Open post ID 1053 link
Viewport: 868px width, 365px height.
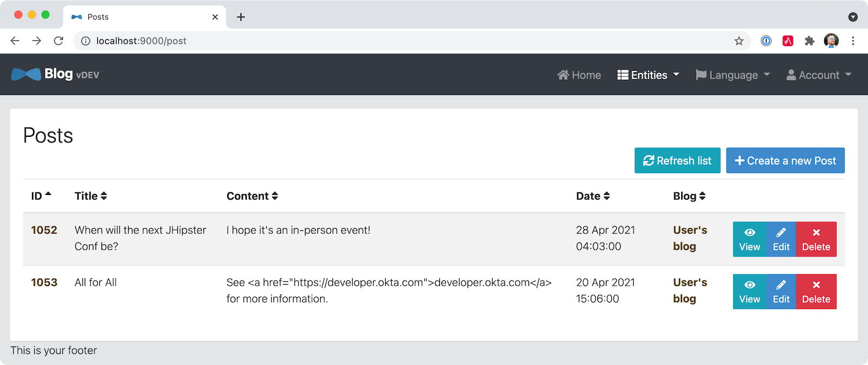(44, 282)
